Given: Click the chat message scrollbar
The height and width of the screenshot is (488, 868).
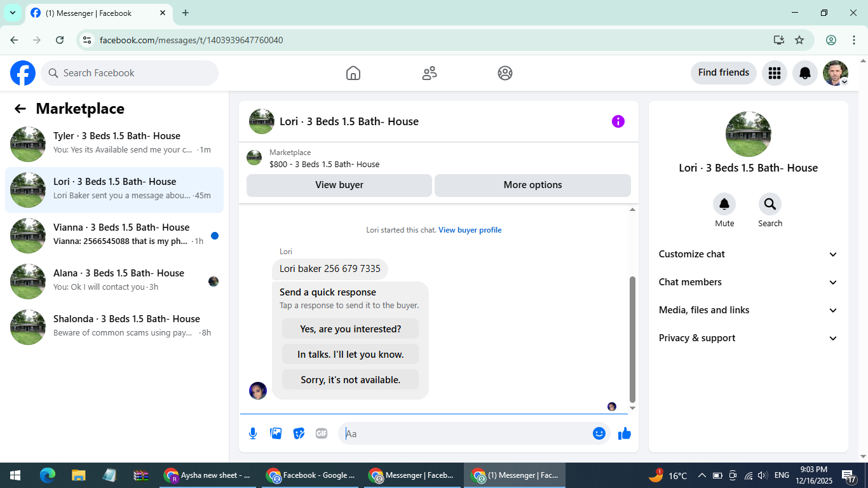Looking at the screenshot, I should pyautogui.click(x=632, y=339).
